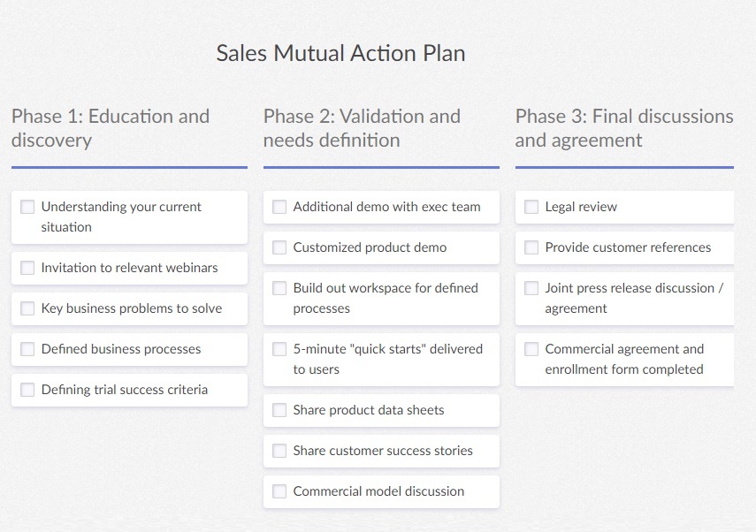Check the 5-minute 'quick starts' item
The height and width of the screenshot is (532, 756).
279,349
